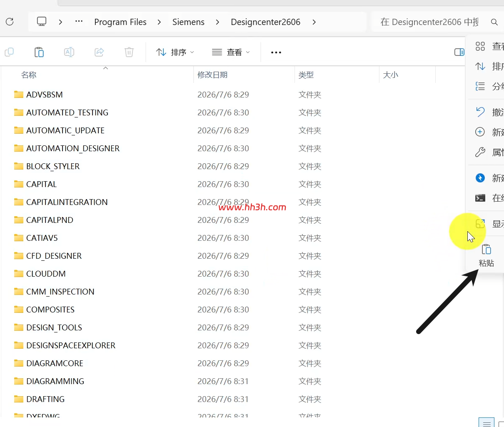Select the ADVSBSM folder

point(45,95)
